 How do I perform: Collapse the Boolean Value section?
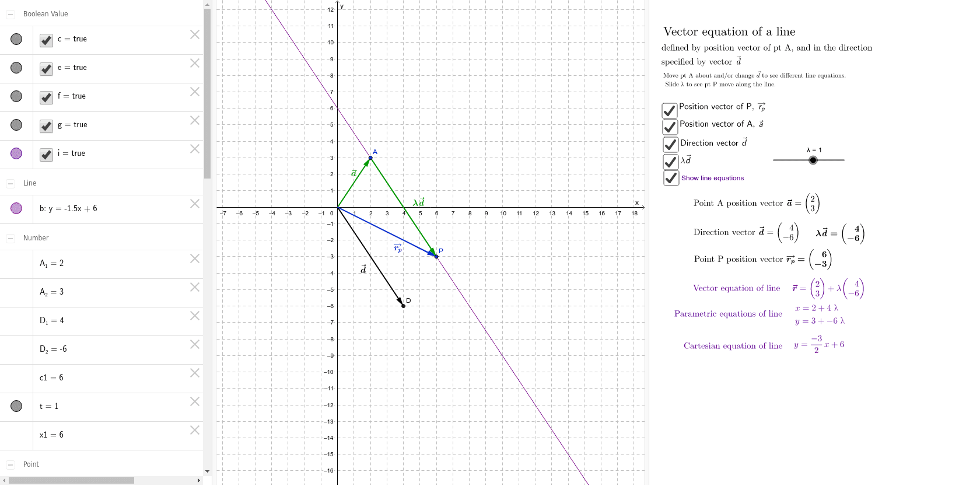[10, 14]
